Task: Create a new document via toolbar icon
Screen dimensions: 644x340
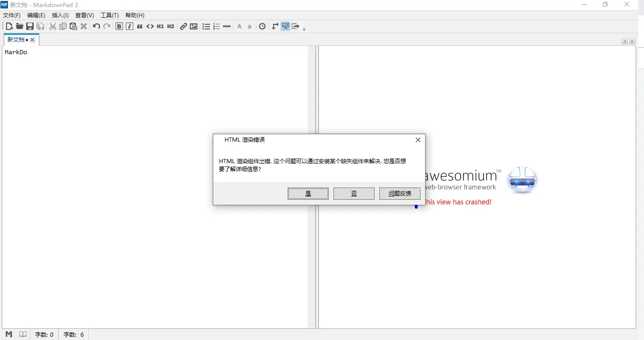Action: tap(9, 26)
